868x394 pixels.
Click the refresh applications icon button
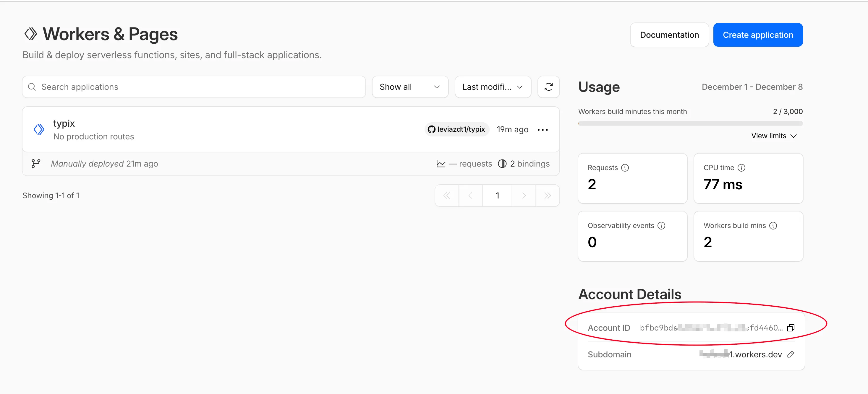[548, 87]
